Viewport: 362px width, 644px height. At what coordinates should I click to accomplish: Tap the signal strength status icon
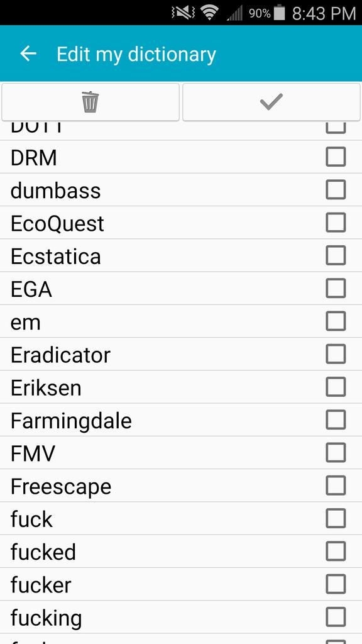click(x=235, y=13)
